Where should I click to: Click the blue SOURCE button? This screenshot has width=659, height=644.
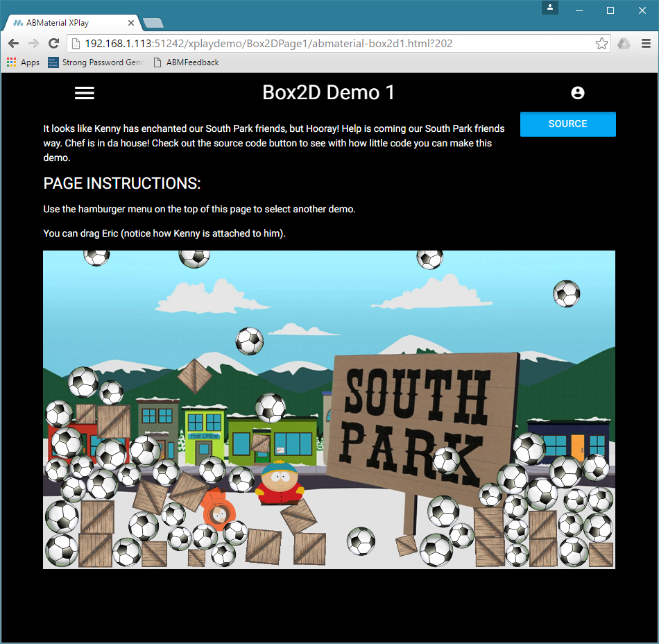pyautogui.click(x=568, y=124)
